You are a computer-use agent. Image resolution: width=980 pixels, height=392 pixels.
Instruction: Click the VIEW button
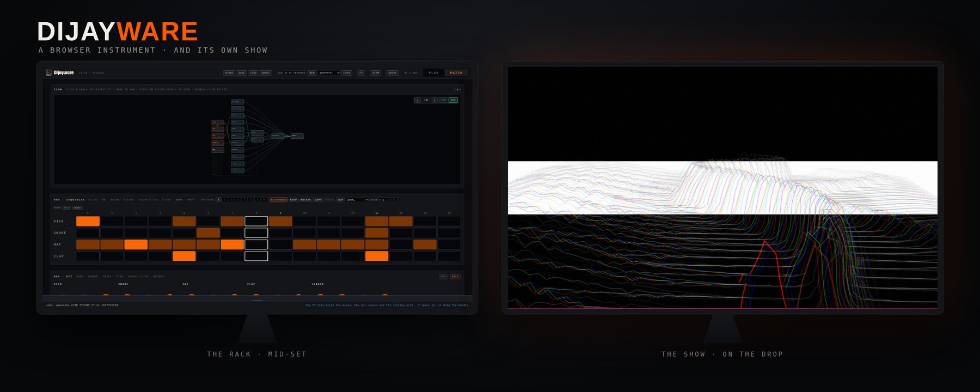pyautogui.click(x=376, y=73)
